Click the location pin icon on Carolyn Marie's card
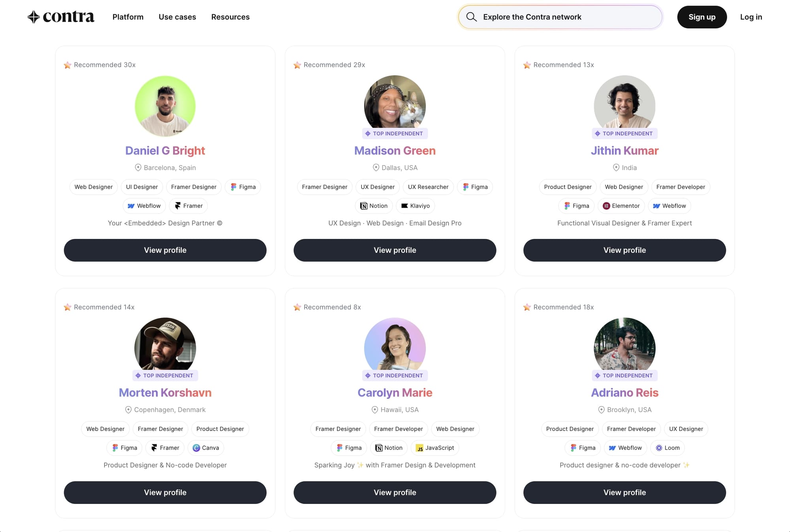This screenshot has width=790, height=532. coord(374,410)
